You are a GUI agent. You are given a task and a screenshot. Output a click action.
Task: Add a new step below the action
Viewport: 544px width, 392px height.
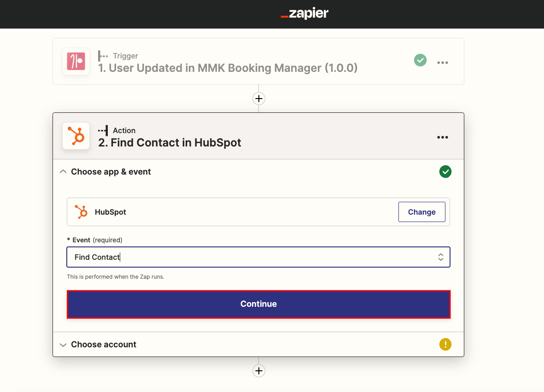259,371
